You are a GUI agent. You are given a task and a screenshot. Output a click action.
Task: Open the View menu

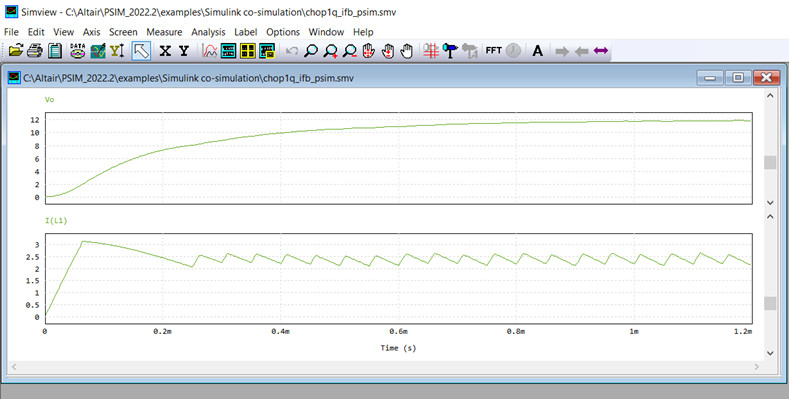[63, 32]
